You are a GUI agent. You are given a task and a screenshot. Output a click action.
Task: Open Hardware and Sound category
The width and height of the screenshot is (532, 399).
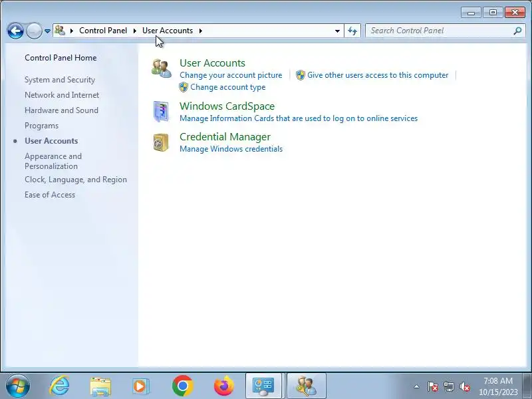pyautogui.click(x=61, y=110)
